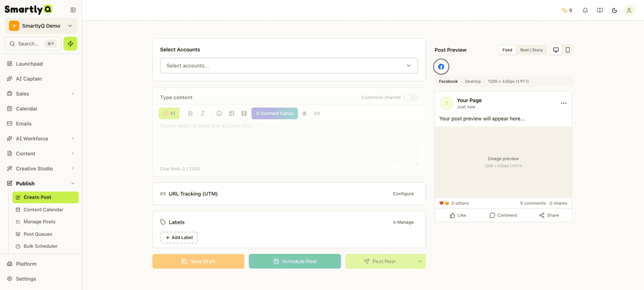Open the documentation book icon
Screen dimensions: 644x290
600,11
